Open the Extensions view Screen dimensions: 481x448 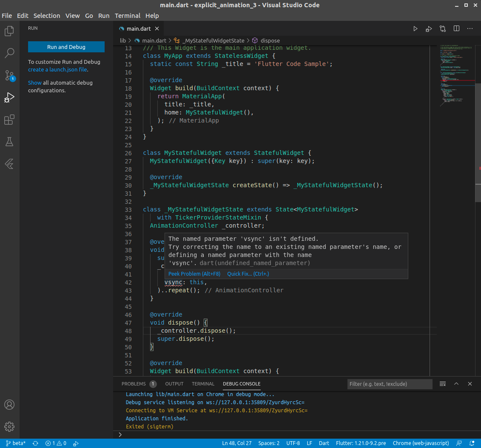[x=9, y=120]
